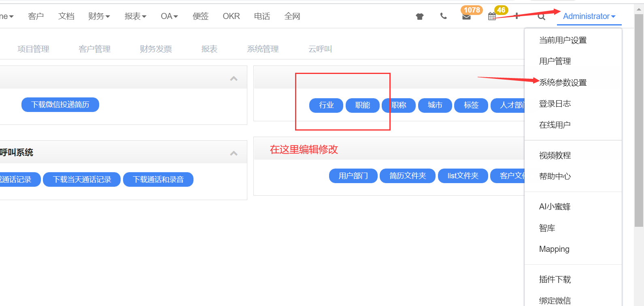The width and height of the screenshot is (644, 306).
Task: Click the 简历文件夹 button
Action: coord(408,176)
